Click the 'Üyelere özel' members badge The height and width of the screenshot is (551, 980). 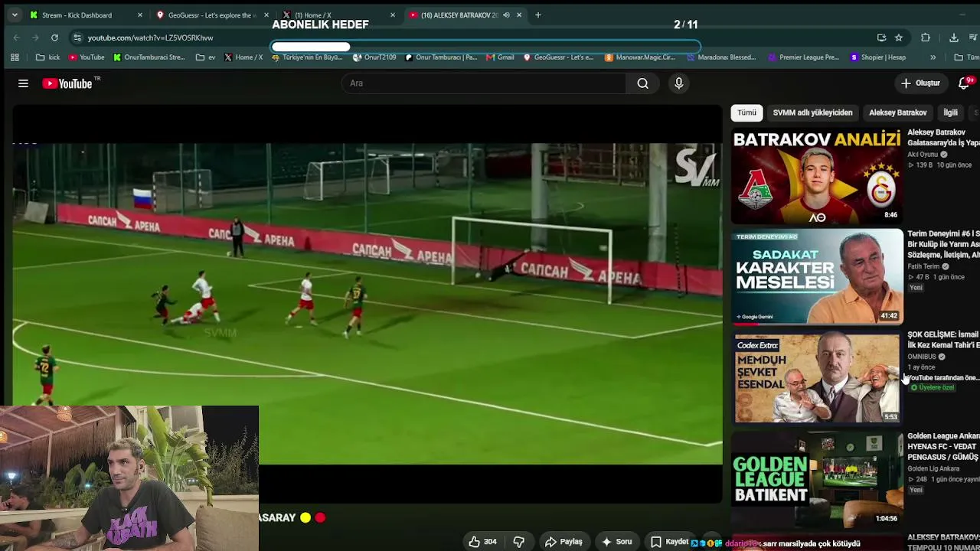(932, 388)
